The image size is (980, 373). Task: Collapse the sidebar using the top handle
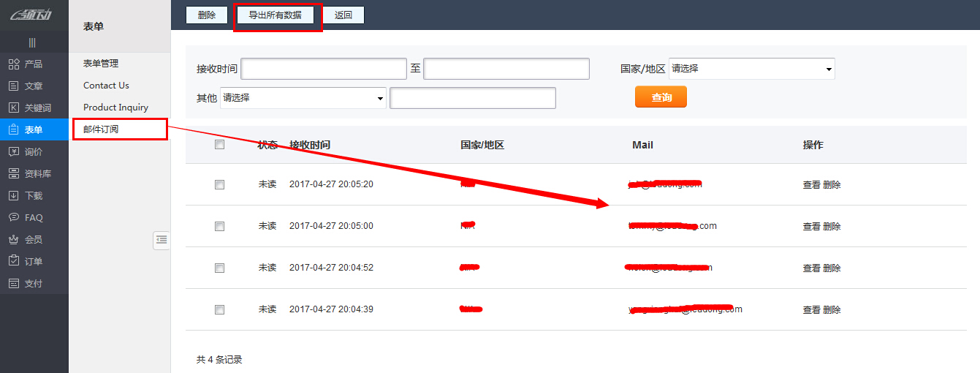[x=32, y=43]
